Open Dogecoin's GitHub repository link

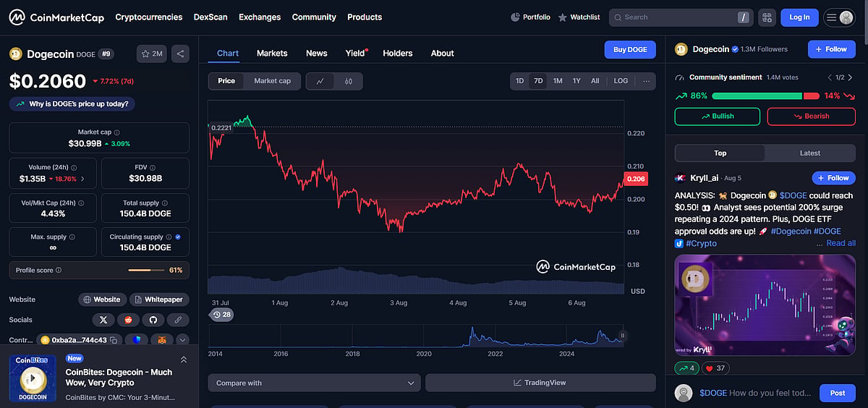[x=153, y=320]
